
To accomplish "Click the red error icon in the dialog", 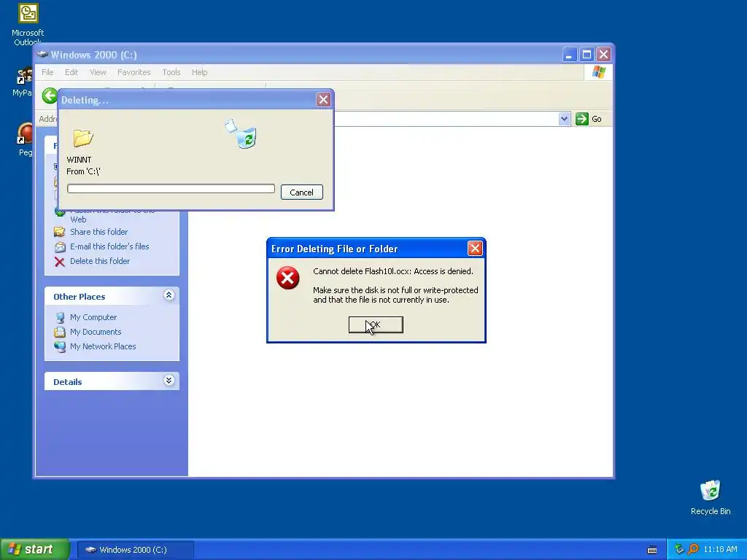I will [287, 278].
